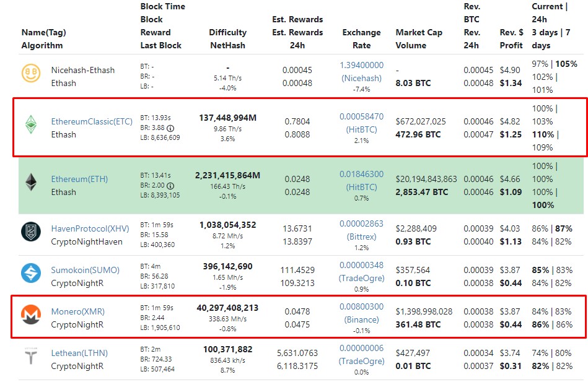The height and width of the screenshot is (382, 588).
Task: Click the volume 2,853.47 BTC
Action: [x=421, y=192]
